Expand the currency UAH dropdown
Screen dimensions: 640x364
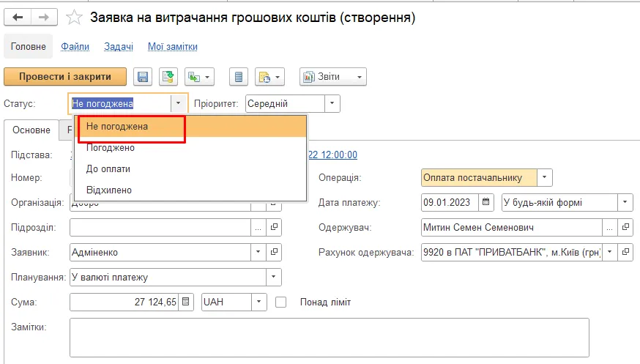click(x=258, y=302)
